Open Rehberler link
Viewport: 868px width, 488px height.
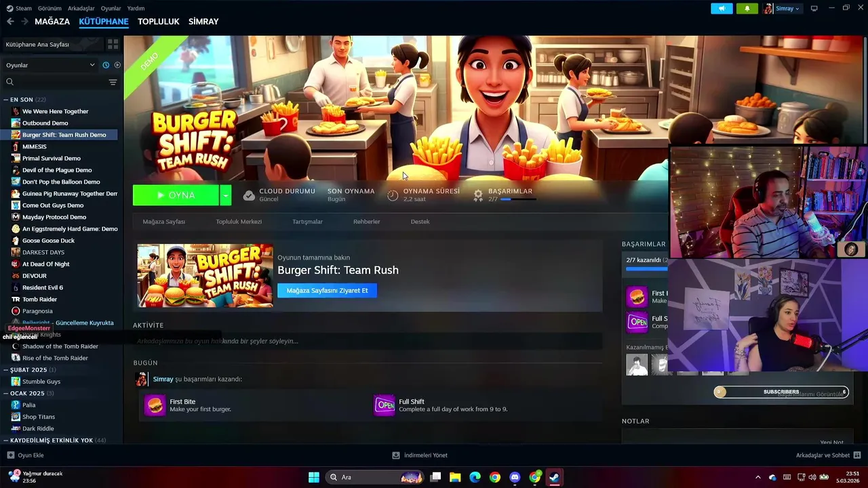[x=366, y=222]
